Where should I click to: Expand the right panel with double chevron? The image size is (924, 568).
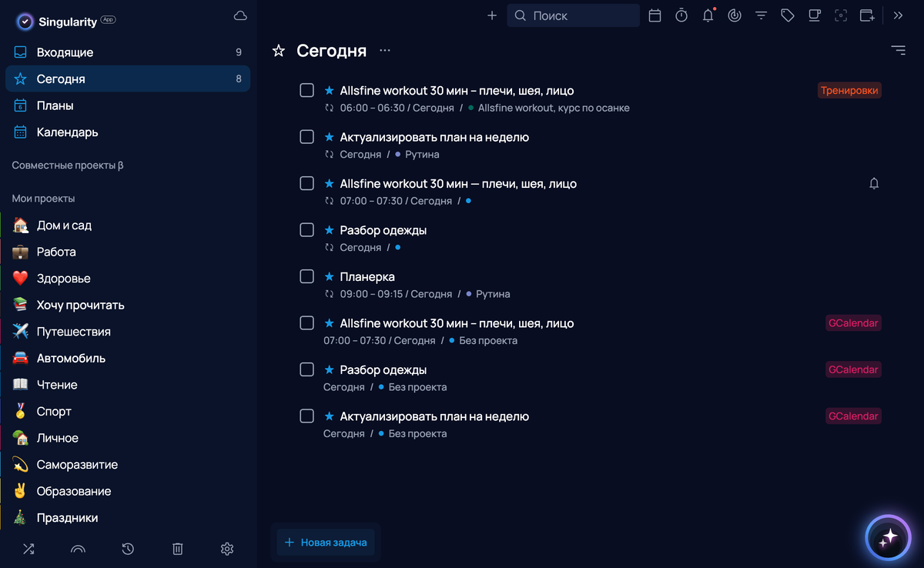(898, 15)
